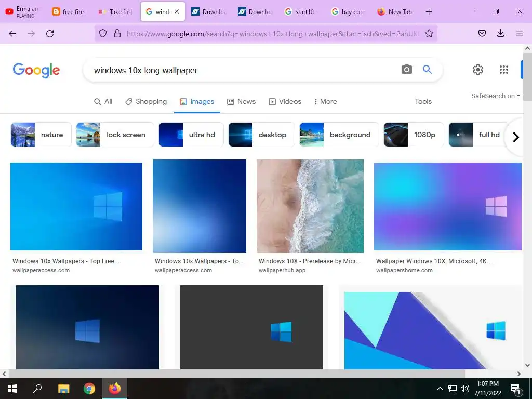Submit search with the magnifier icon
The image size is (532, 399).
point(427,69)
